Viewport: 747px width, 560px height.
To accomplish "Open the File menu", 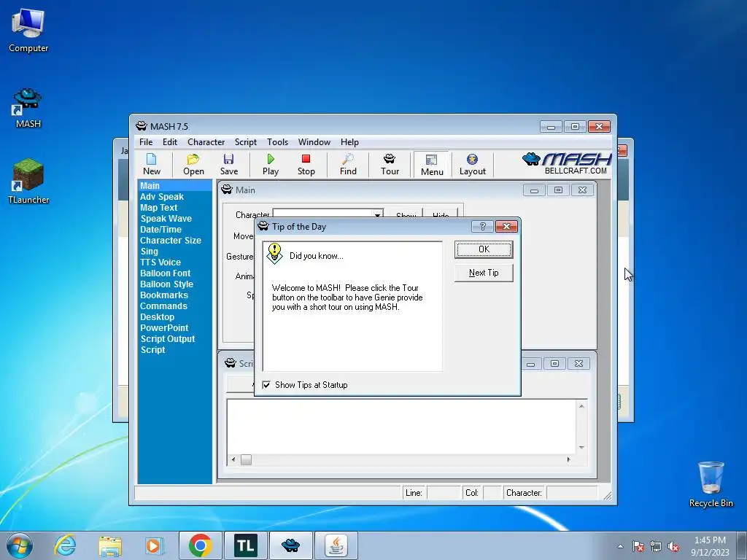I will 146,142.
